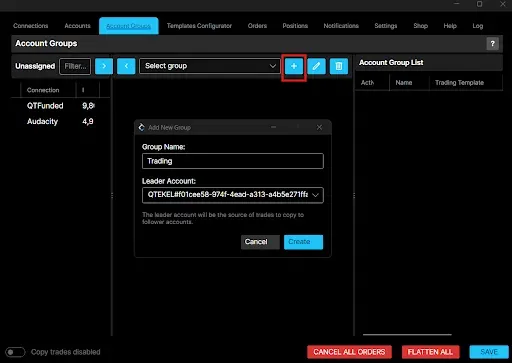Viewport: 512px width, 363px height.
Task: Open the Accounts tab
Action: pos(77,26)
